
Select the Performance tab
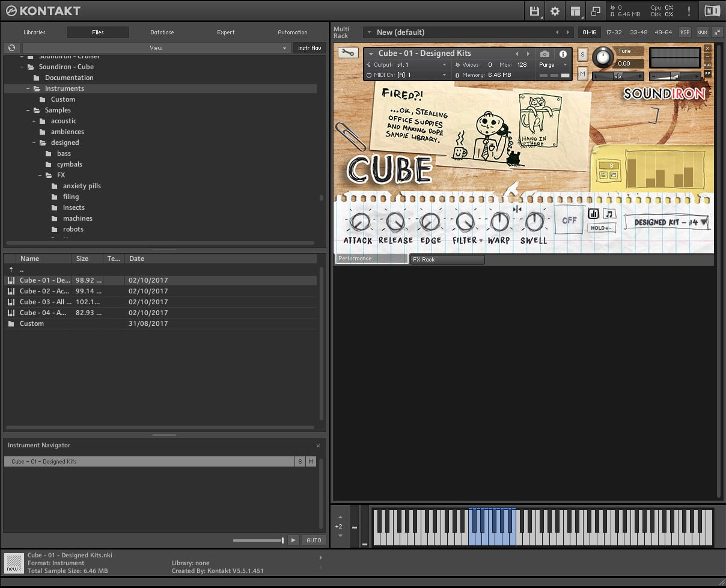tap(371, 259)
